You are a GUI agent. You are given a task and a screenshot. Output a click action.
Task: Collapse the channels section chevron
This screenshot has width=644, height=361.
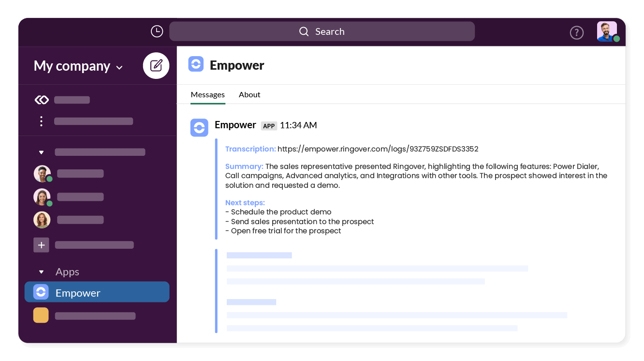[x=41, y=151]
